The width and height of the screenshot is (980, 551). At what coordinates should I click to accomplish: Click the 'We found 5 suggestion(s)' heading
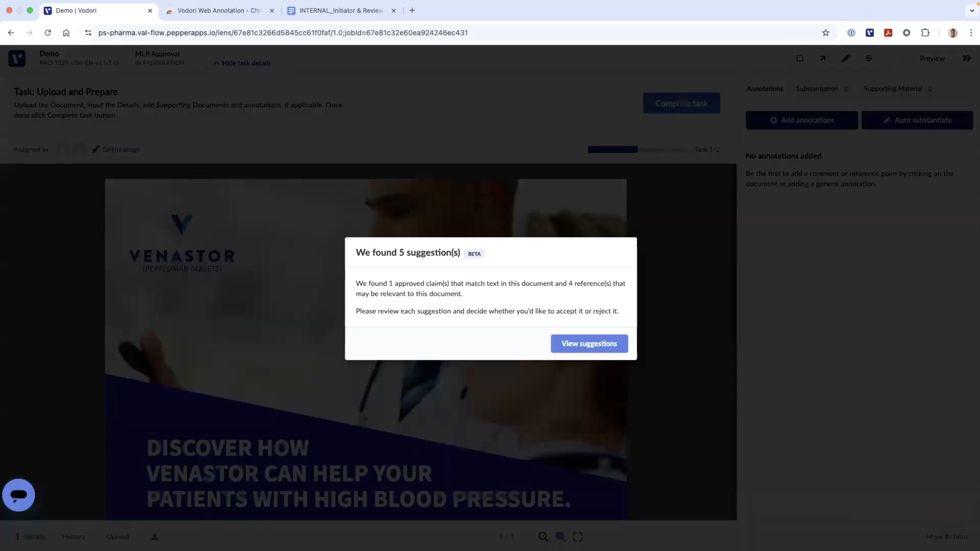point(408,253)
